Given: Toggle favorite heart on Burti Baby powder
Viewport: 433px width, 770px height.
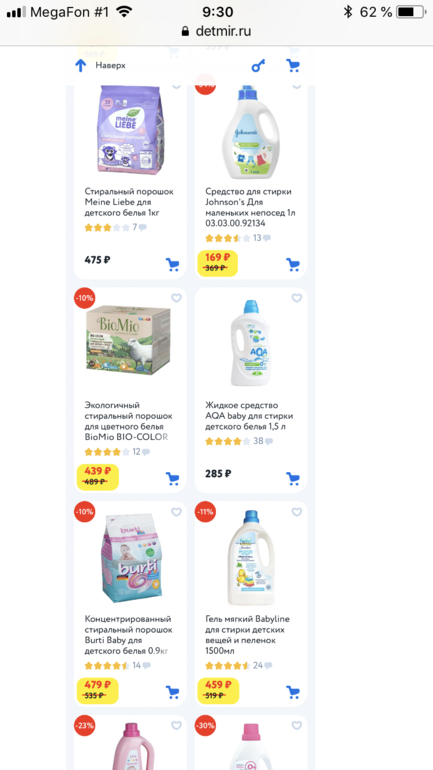Looking at the screenshot, I should click(176, 512).
